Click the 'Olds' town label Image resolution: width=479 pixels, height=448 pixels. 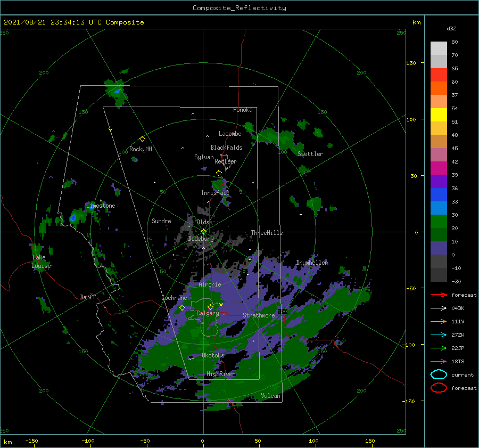(x=203, y=222)
